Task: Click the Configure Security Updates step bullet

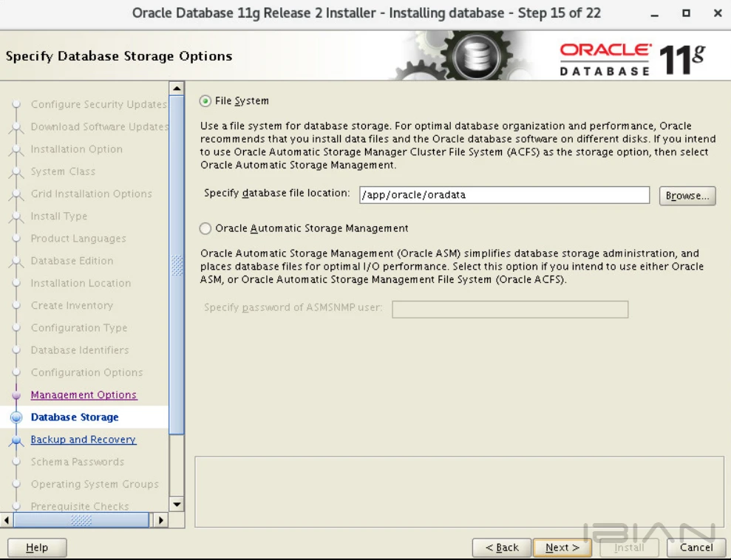Action: click(x=16, y=104)
